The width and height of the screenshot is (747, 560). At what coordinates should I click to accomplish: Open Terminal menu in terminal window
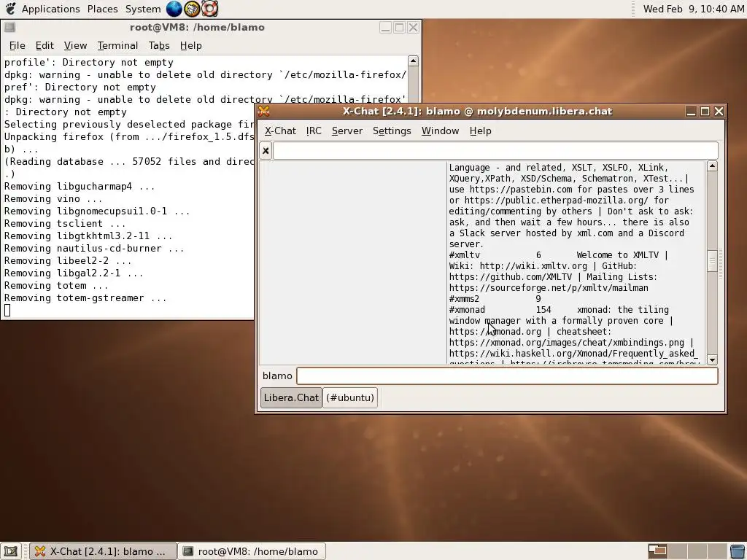pyautogui.click(x=117, y=45)
